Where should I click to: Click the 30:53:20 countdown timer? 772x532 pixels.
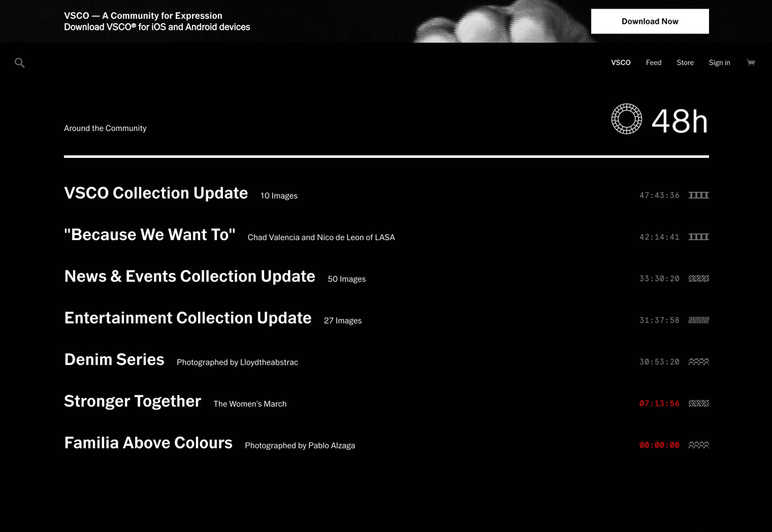[x=659, y=362]
